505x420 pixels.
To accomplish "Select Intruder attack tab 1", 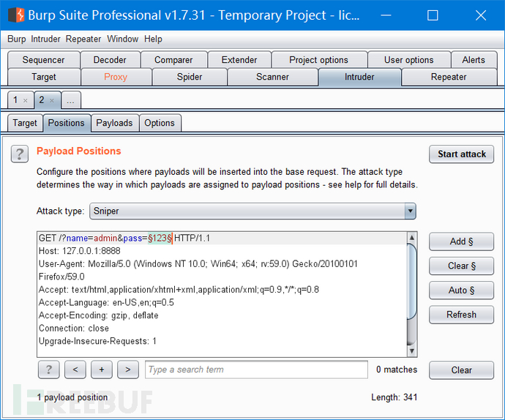I will 15,100.
